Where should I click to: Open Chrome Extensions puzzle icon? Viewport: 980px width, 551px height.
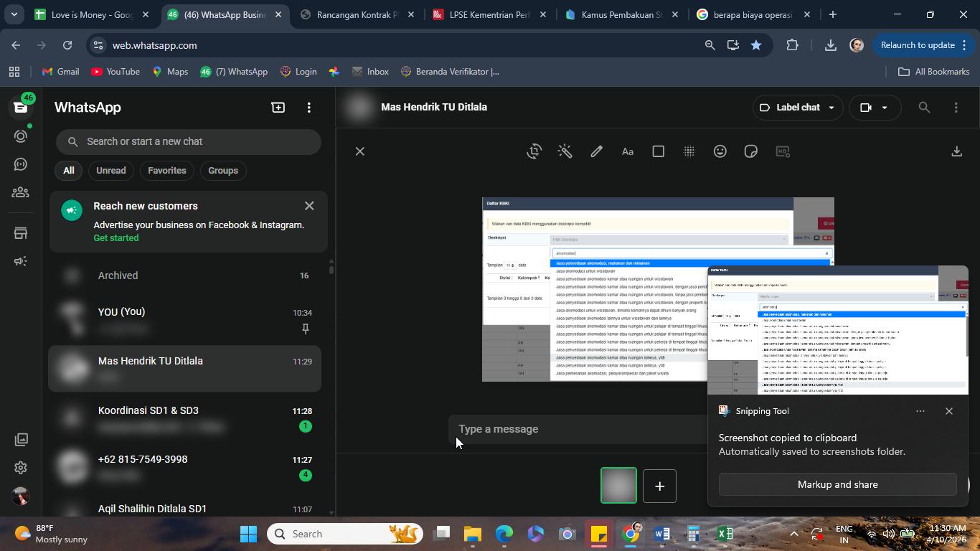[792, 45]
